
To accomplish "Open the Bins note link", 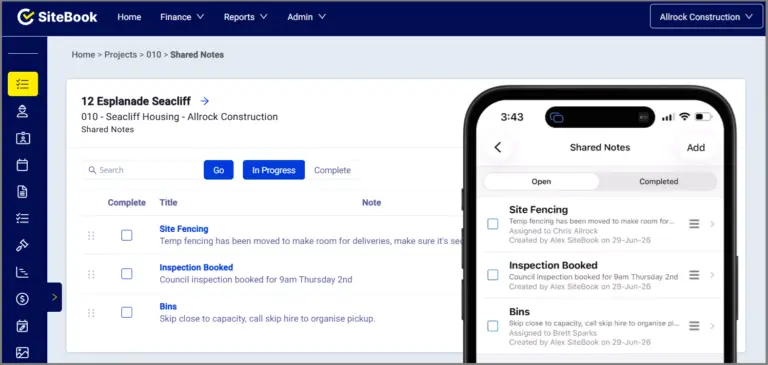I will click(x=168, y=307).
